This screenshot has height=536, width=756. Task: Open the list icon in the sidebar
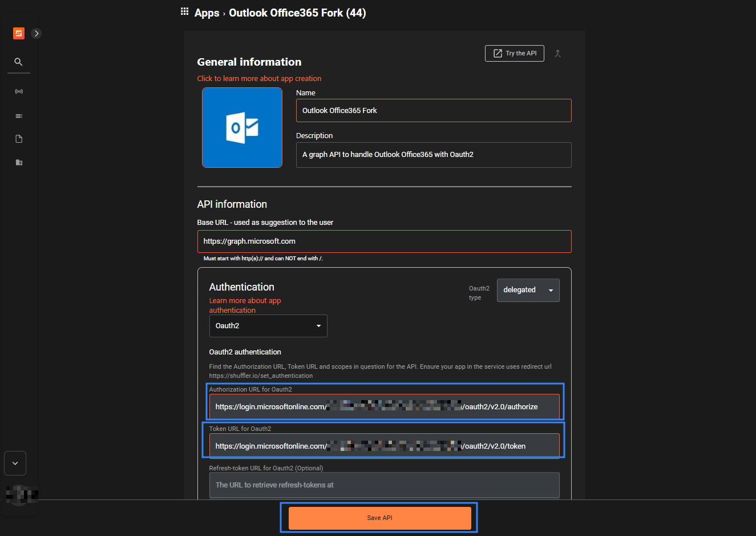18,115
